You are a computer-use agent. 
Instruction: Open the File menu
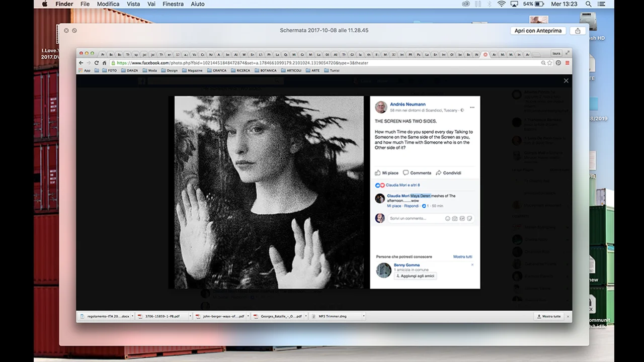pyautogui.click(x=85, y=4)
